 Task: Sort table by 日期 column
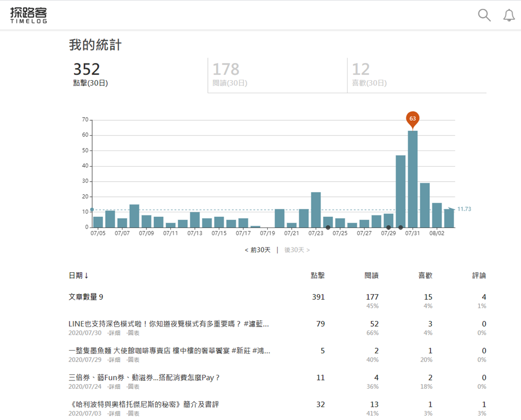(78, 275)
